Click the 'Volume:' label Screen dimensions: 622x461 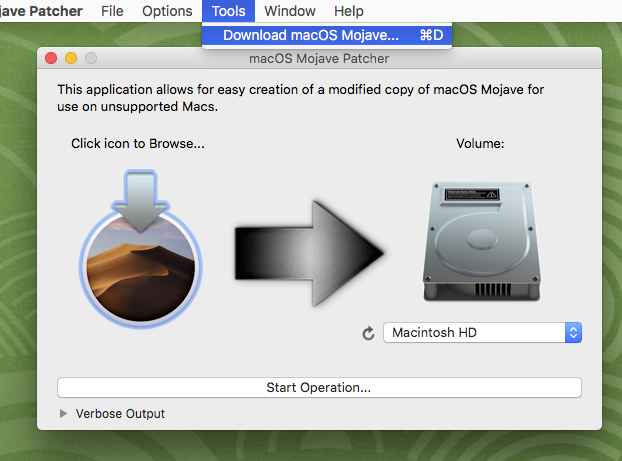coord(480,144)
